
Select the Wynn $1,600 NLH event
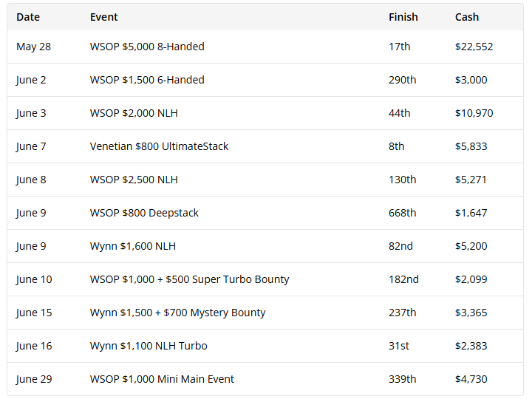tap(133, 246)
